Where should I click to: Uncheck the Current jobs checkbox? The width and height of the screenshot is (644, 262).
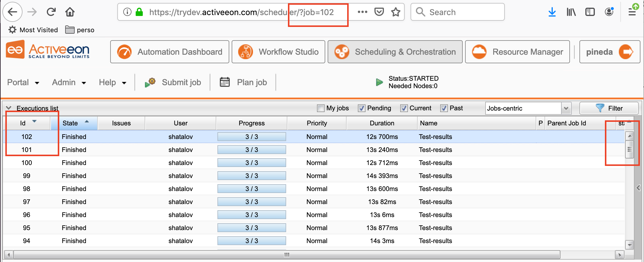404,108
